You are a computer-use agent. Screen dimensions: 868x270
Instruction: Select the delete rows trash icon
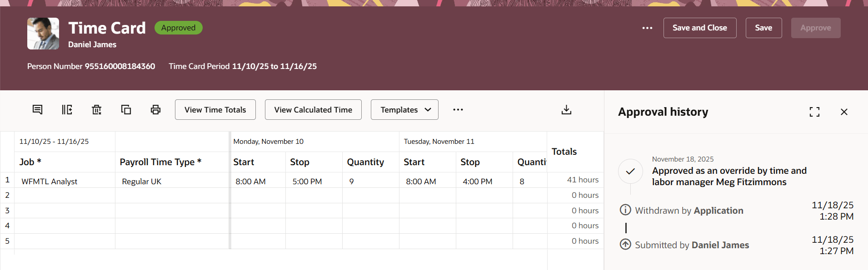[96, 109]
